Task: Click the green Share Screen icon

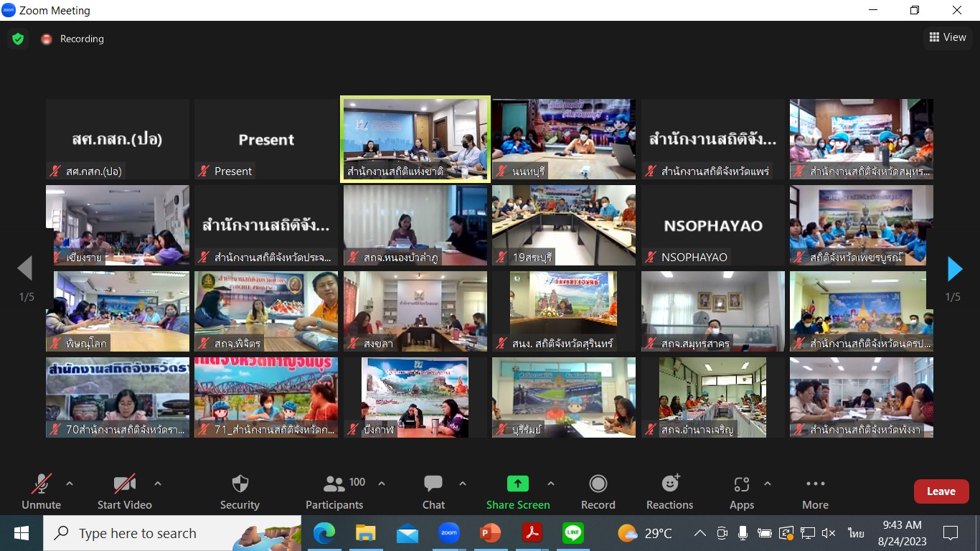Action: click(517, 484)
